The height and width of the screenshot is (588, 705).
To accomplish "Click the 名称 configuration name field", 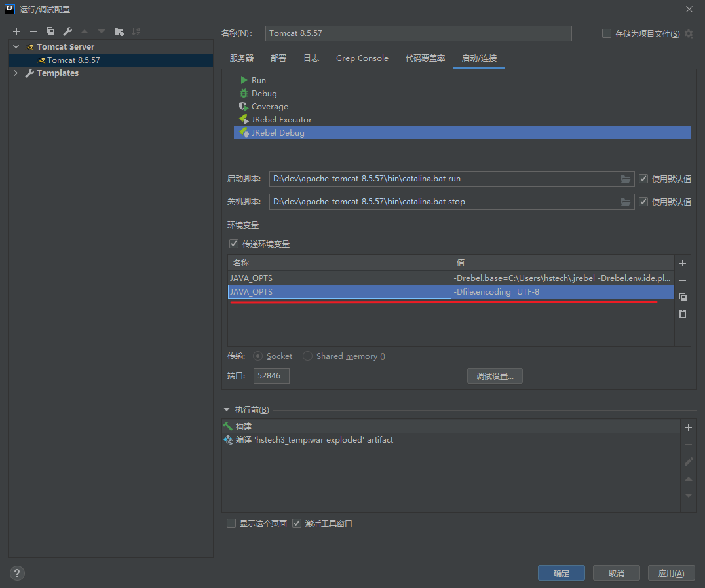I will click(418, 33).
